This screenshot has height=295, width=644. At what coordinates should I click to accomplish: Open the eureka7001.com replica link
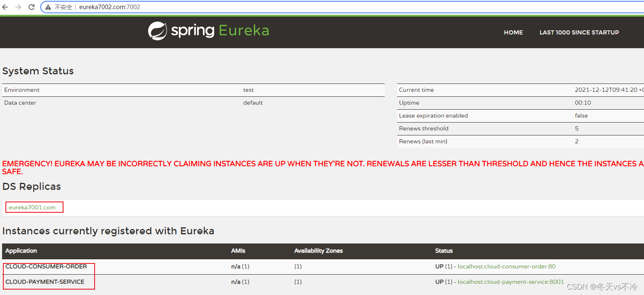pyautogui.click(x=32, y=207)
